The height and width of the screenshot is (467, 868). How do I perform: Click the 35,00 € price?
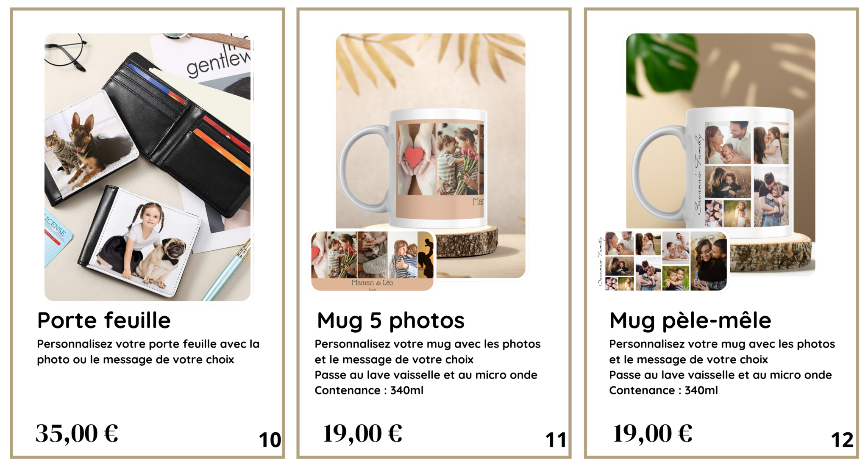[x=77, y=434]
